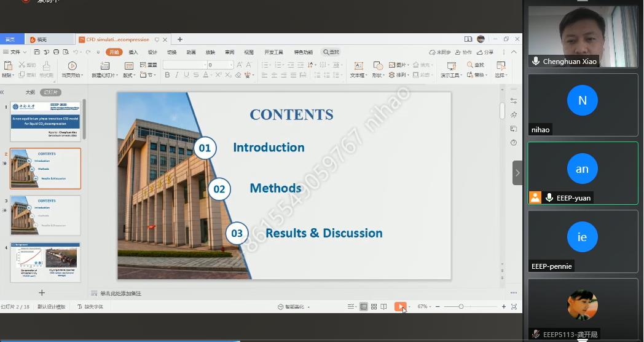Open the Insert (插入) ribbon tab
The image size is (644, 342).
(x=133, y=52)
